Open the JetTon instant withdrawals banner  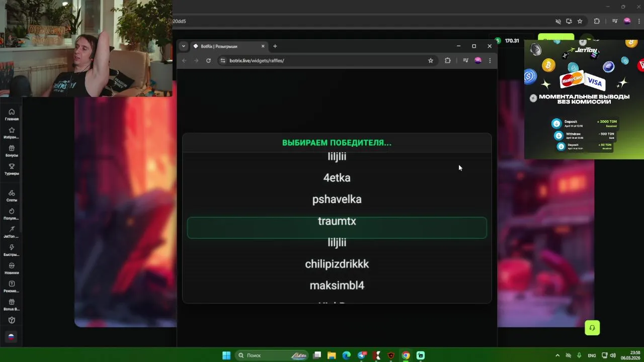click(584, 100)
